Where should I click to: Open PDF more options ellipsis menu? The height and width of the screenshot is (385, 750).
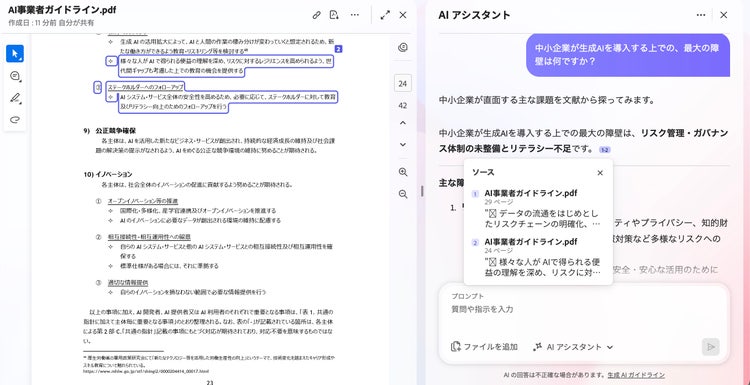(x=354, y=15)
